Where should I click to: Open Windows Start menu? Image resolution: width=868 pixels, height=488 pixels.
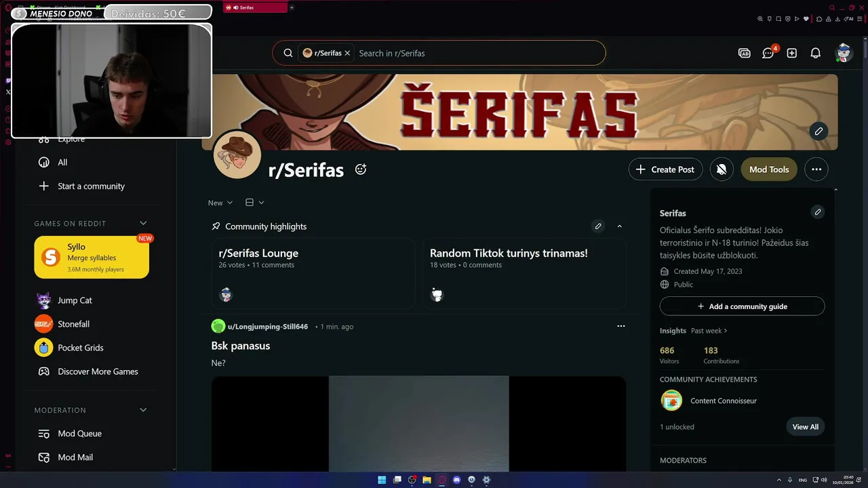pos(382,480)
